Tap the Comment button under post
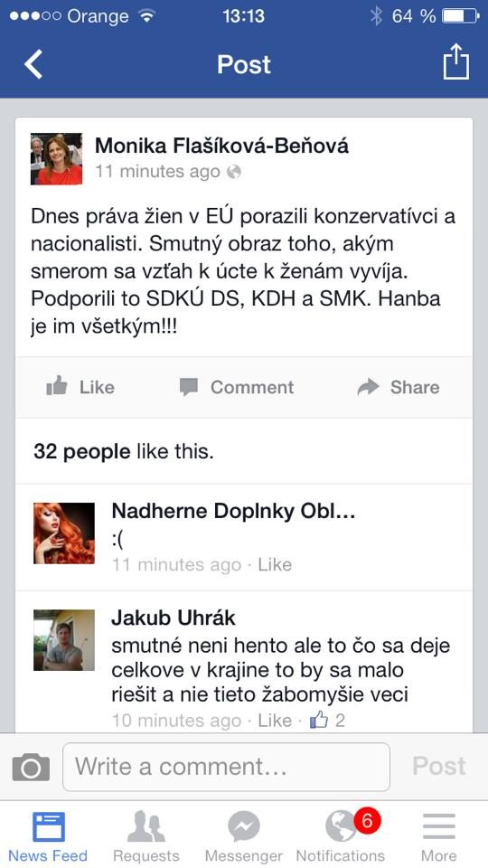Viewport: 488px width, 868px height. [237, 387]
